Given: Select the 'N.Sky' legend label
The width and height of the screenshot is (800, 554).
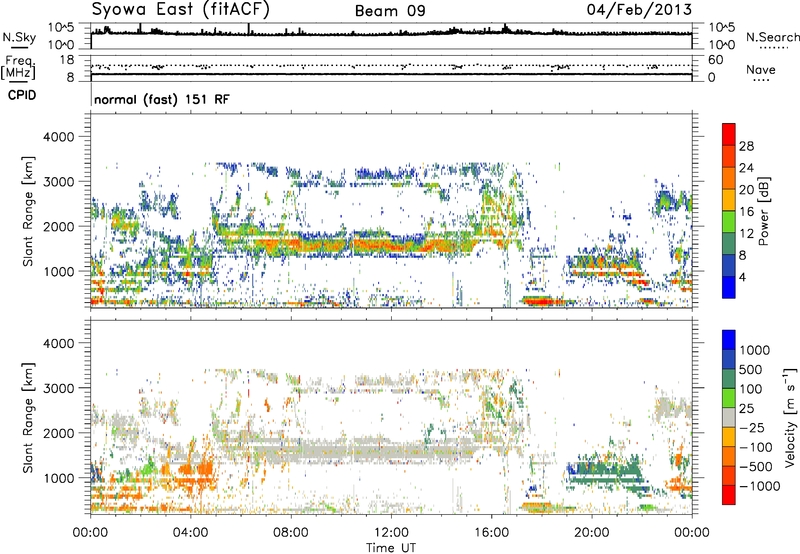Looking at the screenshot, I should click(19, 37).
